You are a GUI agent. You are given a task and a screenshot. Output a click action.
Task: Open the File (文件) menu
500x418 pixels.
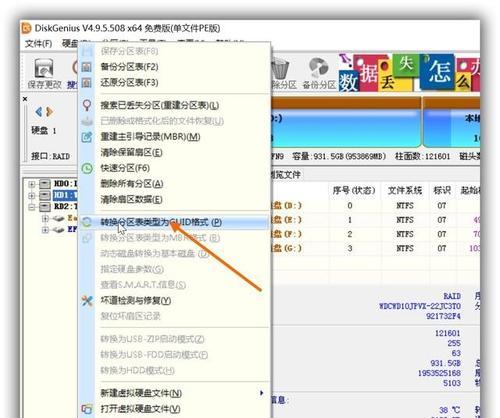[x=38, y=43]
